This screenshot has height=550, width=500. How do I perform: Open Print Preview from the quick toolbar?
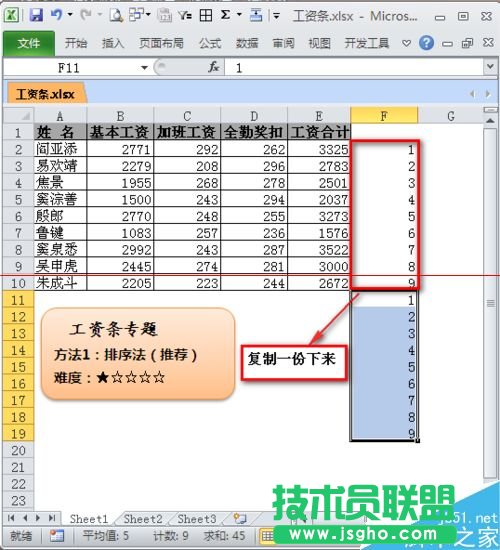point(116,15)
